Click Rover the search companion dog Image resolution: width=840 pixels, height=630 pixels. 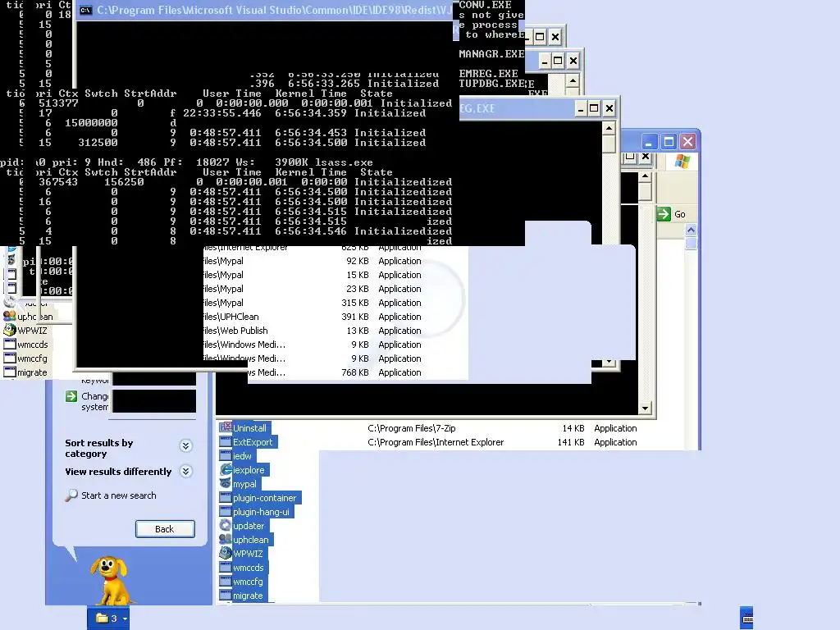pos(111,581)
